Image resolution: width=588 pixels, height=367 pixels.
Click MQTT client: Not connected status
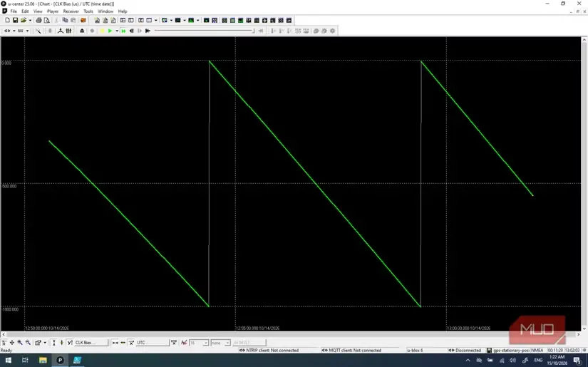coord(351,350)
